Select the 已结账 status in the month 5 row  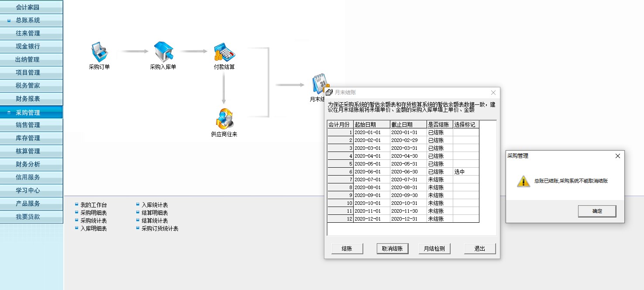(440, 164)
